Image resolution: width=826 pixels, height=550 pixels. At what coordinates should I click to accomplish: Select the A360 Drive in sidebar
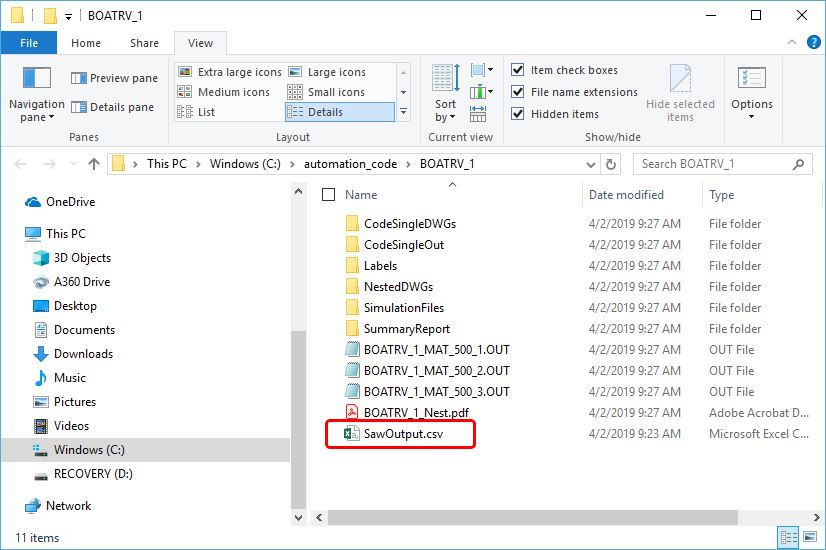tap(82, 282)
